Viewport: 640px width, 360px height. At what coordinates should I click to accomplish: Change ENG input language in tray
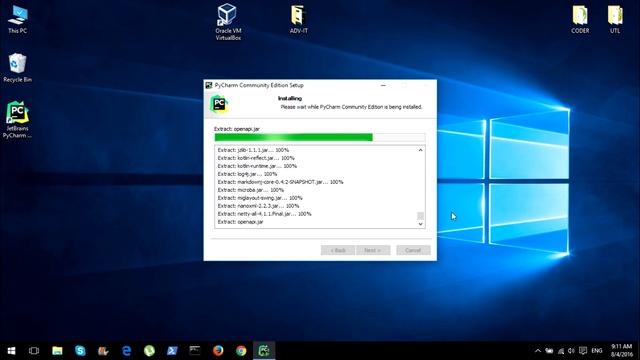coord(597,351)
